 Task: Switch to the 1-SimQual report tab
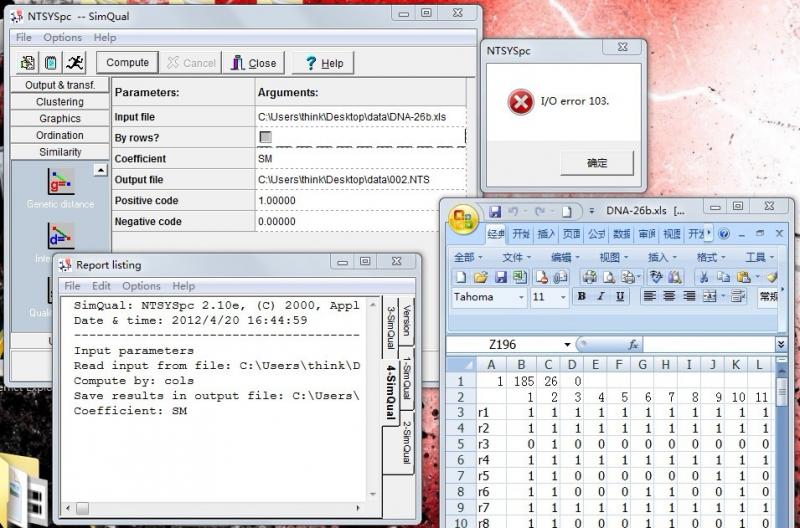coord(407,379)
